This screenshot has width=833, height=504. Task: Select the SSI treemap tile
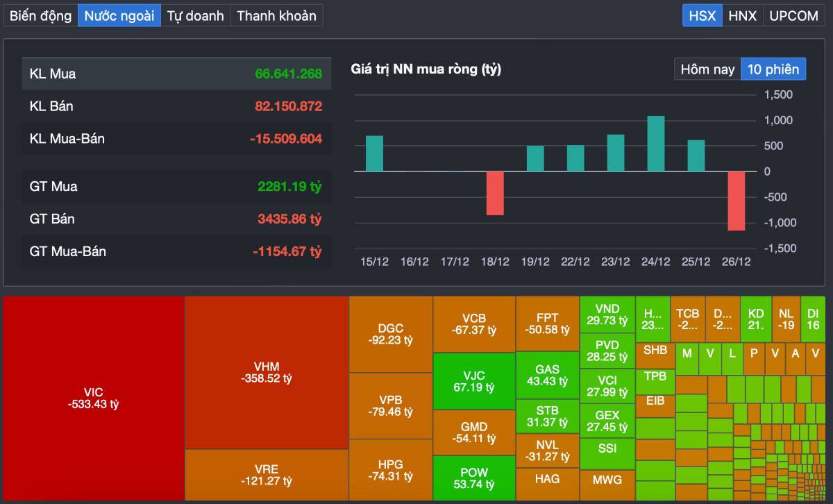pos(607,453)
